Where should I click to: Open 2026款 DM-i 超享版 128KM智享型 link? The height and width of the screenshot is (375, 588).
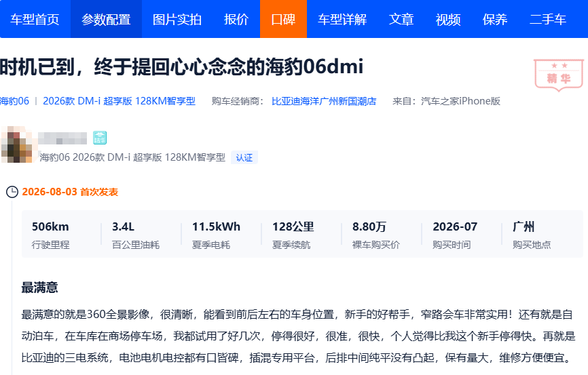120,101
